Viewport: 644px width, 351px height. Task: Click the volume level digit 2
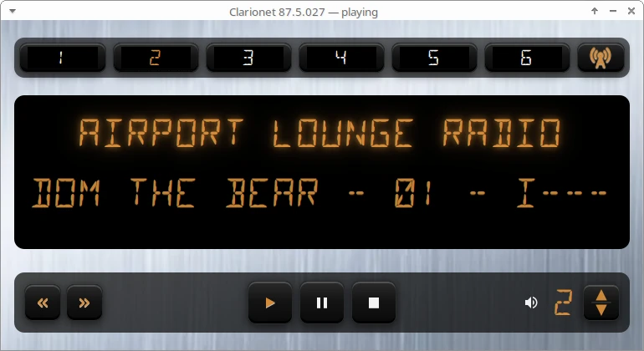click(563, 303)
